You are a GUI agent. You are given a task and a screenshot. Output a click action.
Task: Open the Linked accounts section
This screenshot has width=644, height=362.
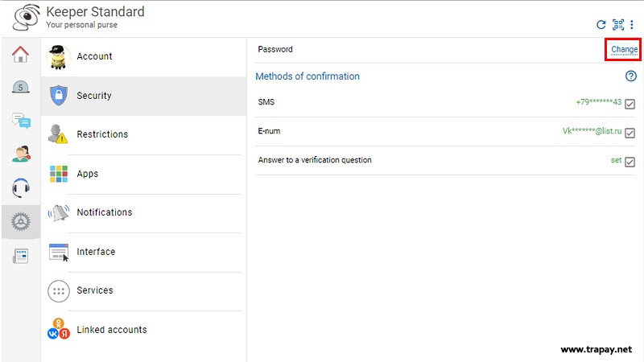pyautogui.click(x=111, y=330)
